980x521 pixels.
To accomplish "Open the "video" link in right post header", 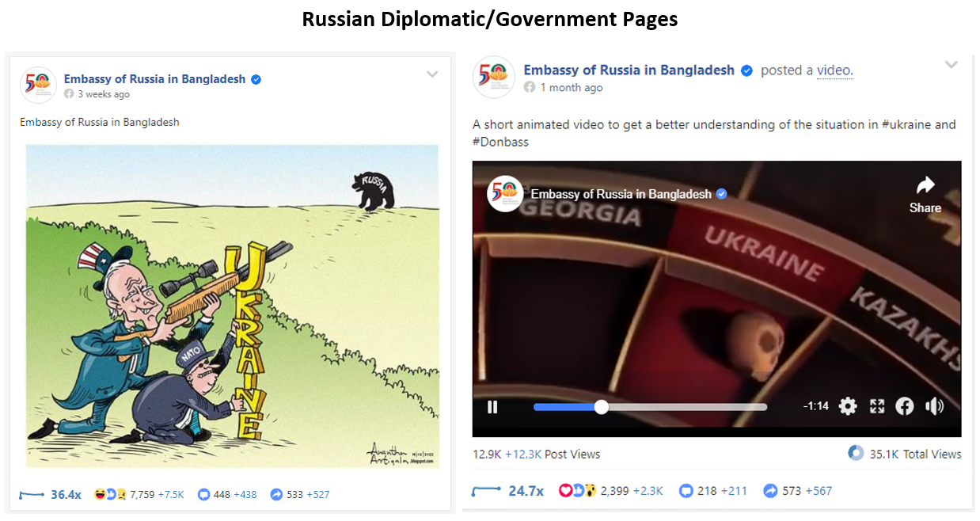I will pyautogui.click(x=834, y=70).
